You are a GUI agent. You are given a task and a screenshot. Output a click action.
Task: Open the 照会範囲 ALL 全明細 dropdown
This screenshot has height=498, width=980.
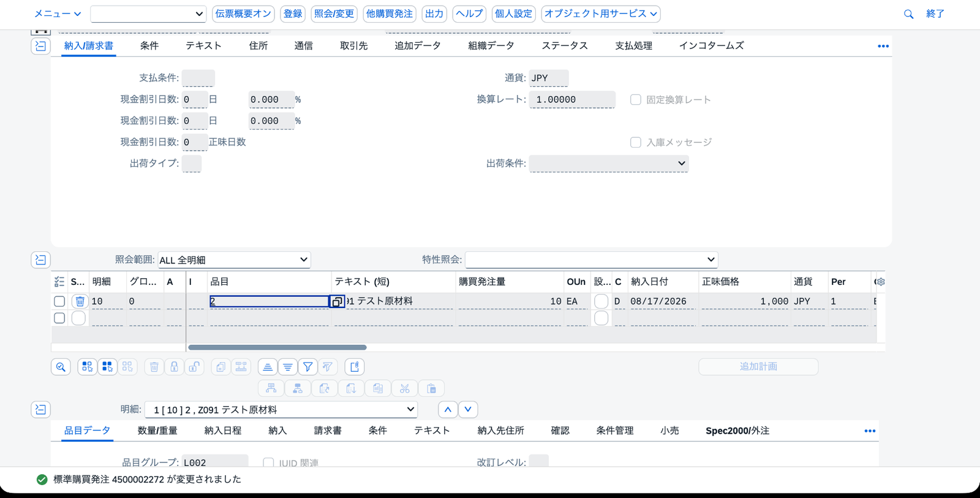point(235,260)
